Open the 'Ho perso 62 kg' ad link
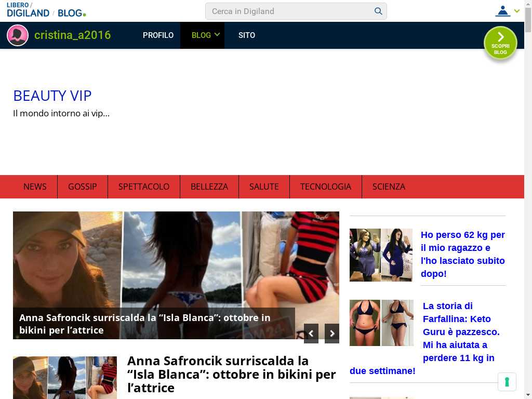The height and width of the screenshot is (399, 532). (x=463, y=254)
